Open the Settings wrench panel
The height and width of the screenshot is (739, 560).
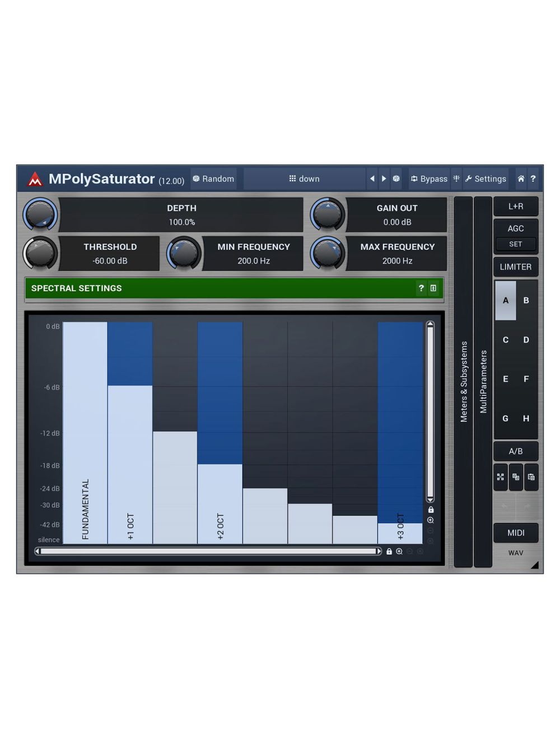pos(485,179)
